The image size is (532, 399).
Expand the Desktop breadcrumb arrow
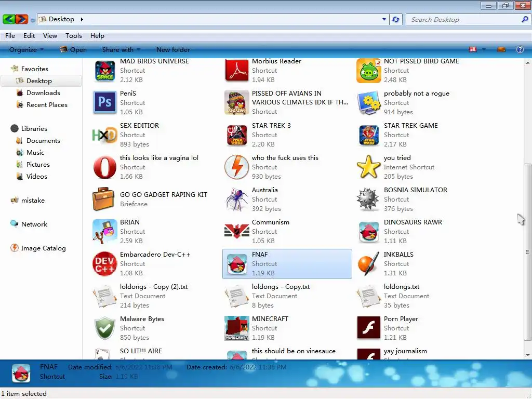pyautogui.click(x=82, y=19)
